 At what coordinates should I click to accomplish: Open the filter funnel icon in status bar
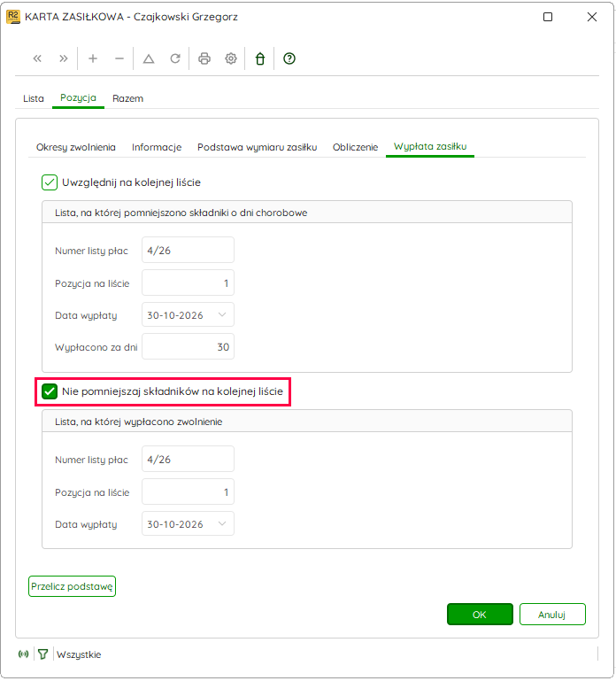click(x=42, y=654)
